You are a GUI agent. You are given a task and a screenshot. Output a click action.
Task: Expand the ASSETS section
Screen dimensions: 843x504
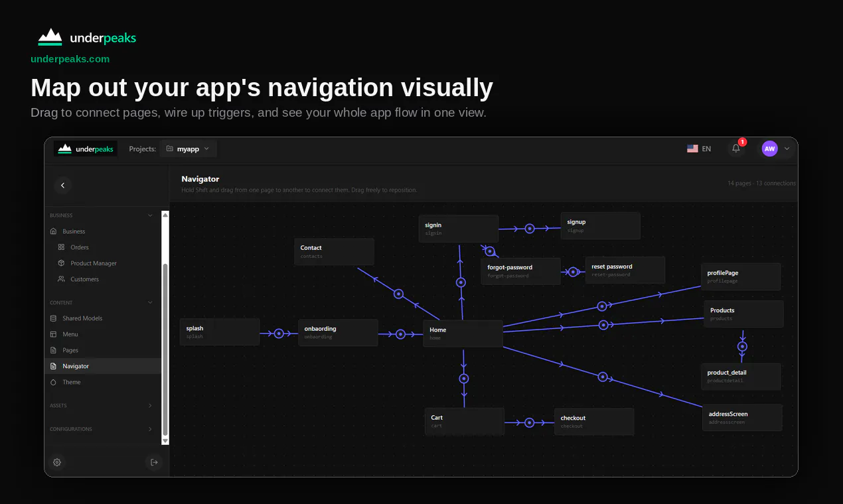point(150,405)
